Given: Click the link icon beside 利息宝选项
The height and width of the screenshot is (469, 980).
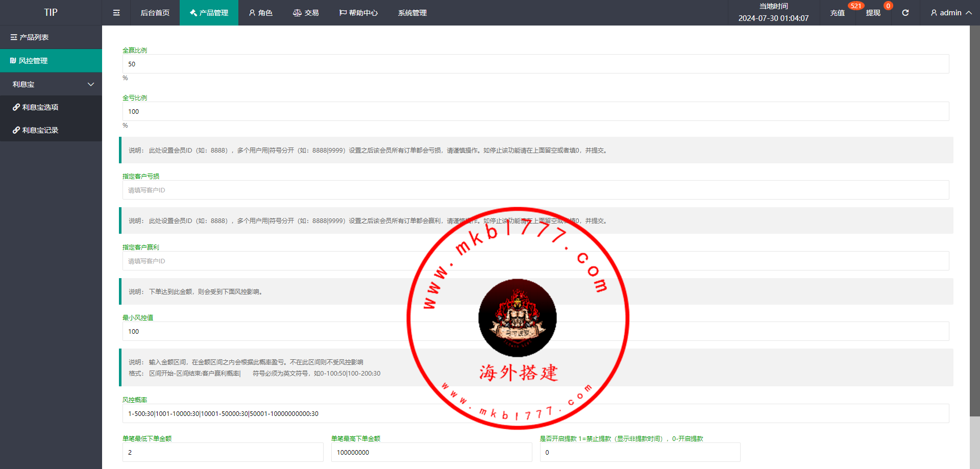Looking at the screenshot, I should [x=16, y=107].
